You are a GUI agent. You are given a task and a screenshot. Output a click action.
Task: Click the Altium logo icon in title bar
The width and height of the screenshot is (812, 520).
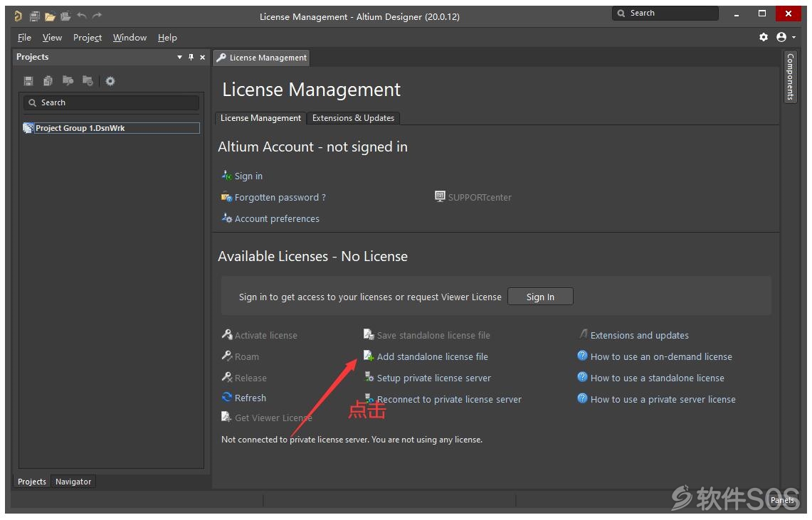tap(18, 16)
